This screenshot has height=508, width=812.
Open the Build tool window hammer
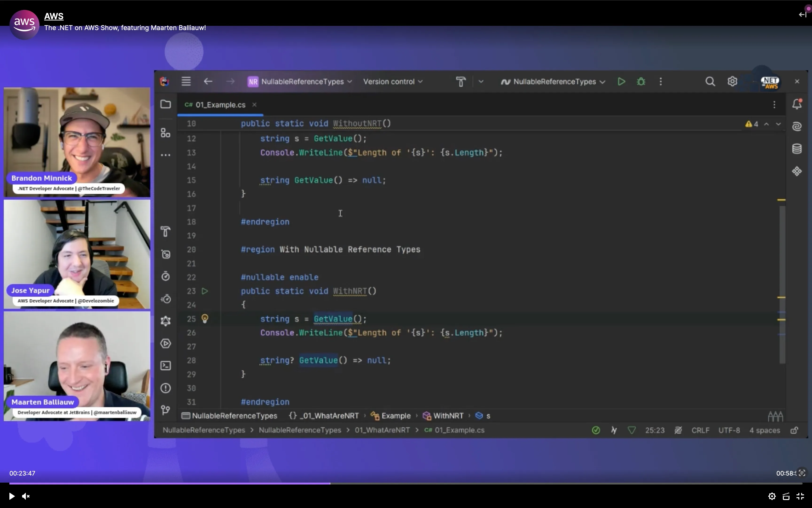tap(165, 231)
